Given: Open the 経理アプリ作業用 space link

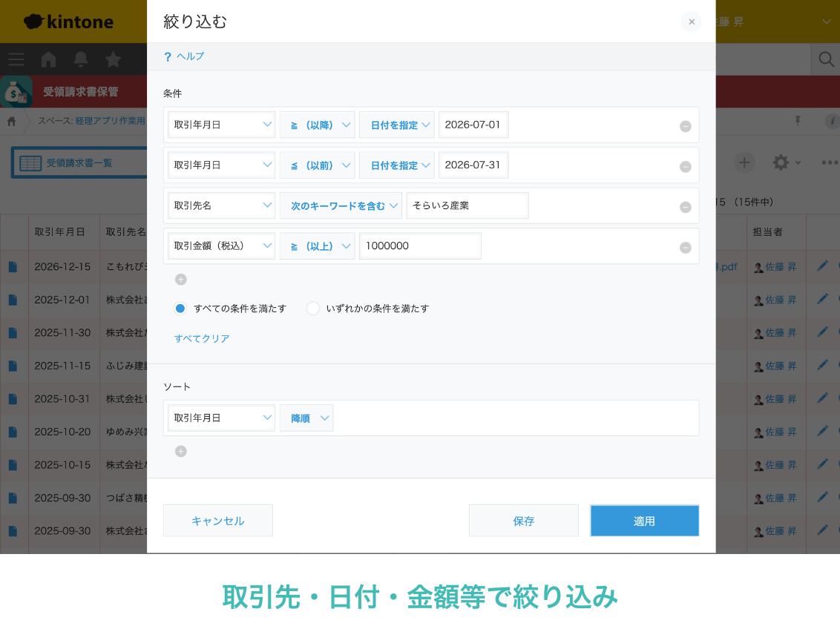Looking at the screenshot, I should coord(111,121).
